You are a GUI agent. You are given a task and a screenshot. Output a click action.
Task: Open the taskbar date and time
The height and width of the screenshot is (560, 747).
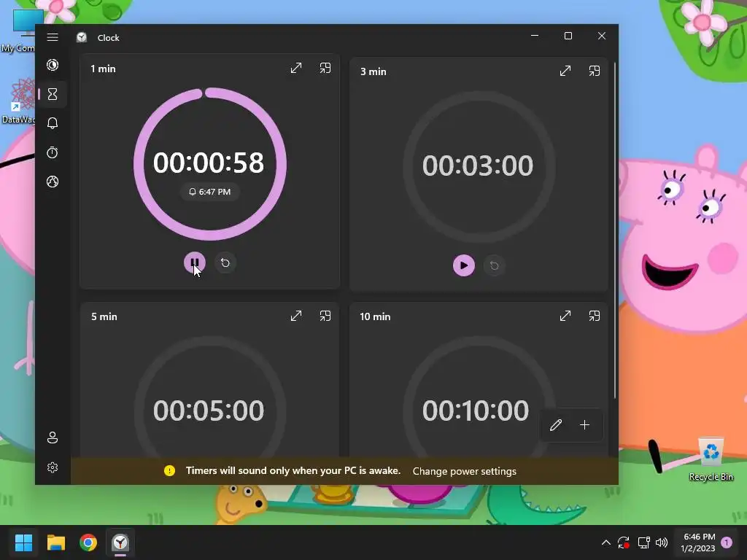tap(698, 542)
